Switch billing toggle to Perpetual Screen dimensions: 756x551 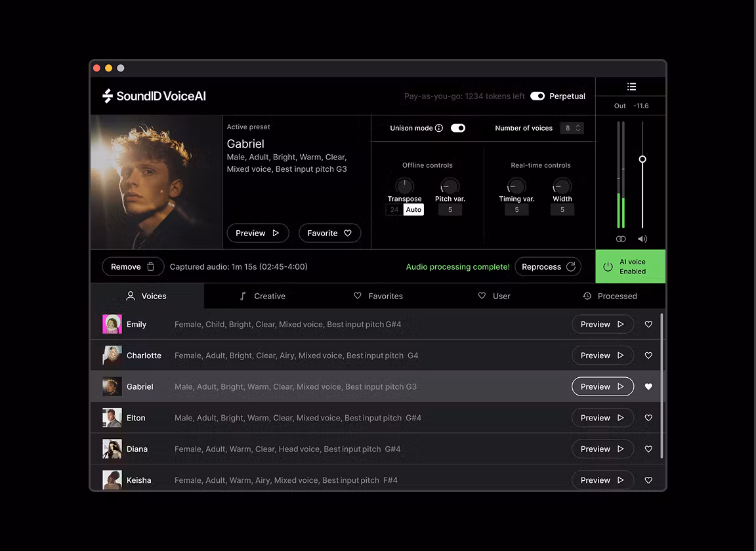tap(537, 96)
